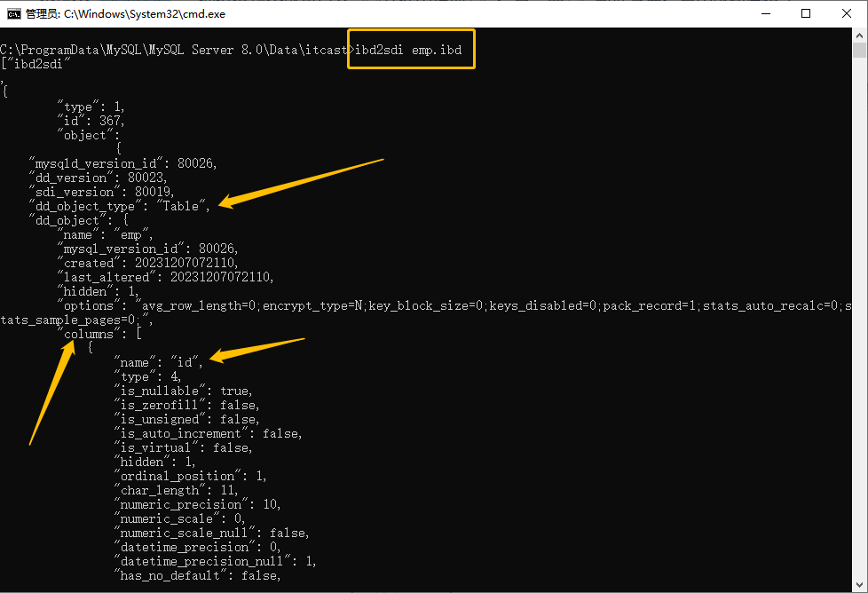Click "is_zerofill": false line
This screenshot has height=593, width=868.
point(186,406)
